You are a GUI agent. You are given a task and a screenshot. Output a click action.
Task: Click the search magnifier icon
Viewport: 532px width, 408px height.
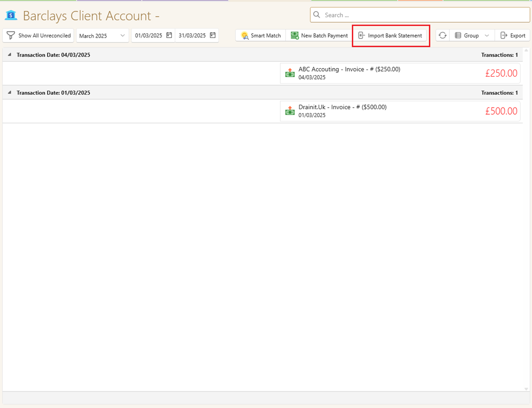tap(317, 15)
